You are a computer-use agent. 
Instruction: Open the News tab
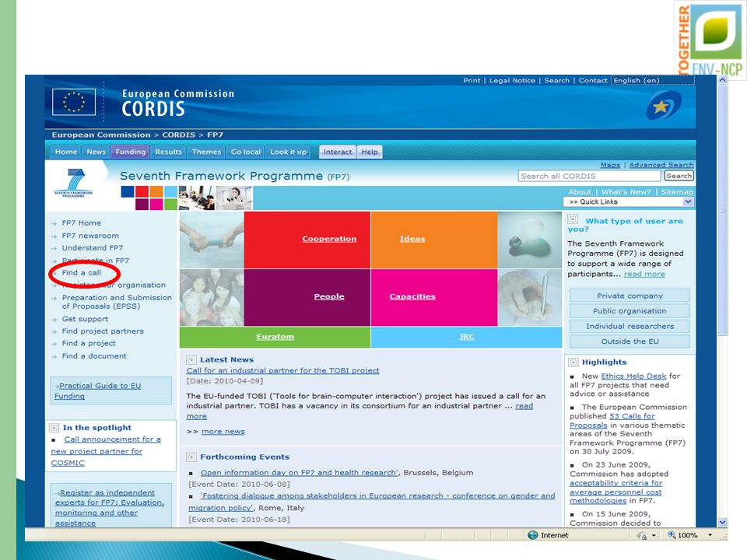96,152
